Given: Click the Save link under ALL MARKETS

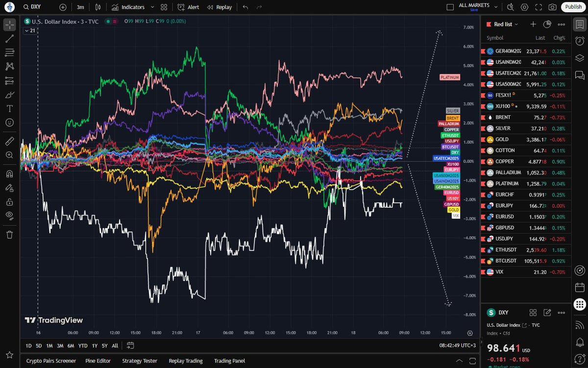Looking at the screenshot, I should point(473,10).
